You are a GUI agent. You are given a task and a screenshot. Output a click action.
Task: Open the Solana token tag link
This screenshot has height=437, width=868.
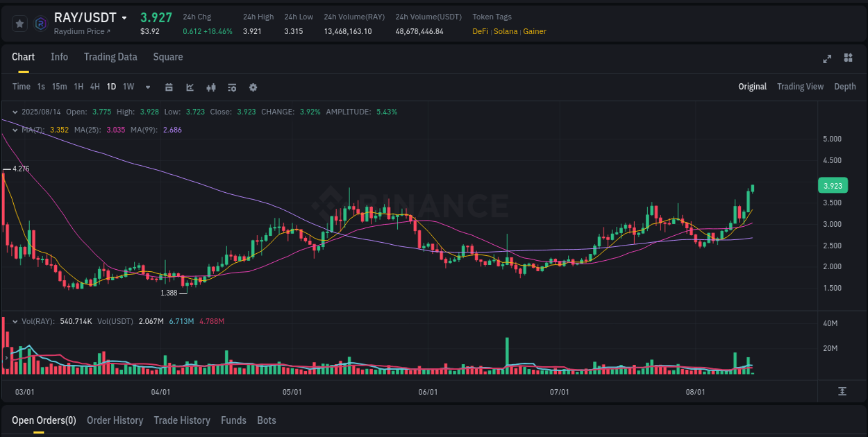[x=506, y=31]
